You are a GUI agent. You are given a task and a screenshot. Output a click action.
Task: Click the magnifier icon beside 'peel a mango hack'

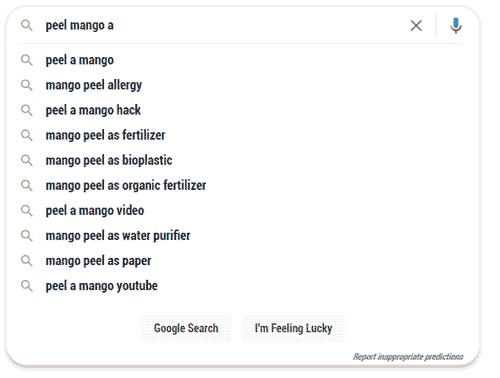(27, 110)
